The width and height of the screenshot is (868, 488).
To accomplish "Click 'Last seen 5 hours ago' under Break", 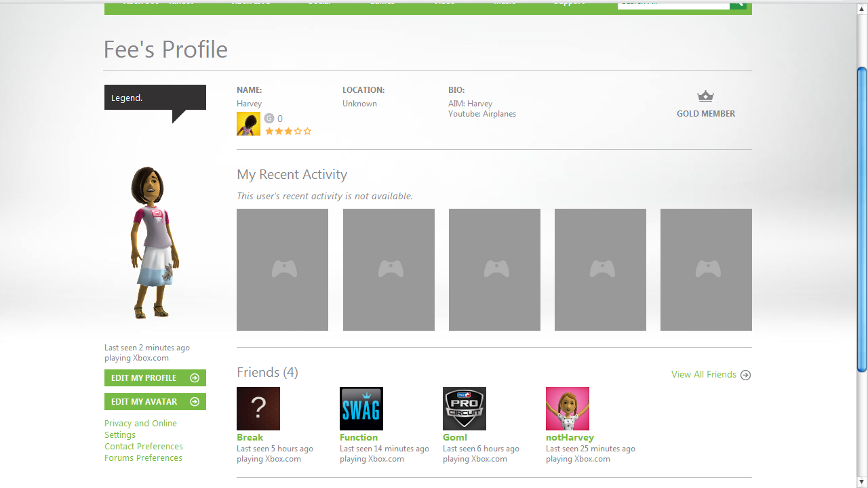I will click(x=275, y=449).
